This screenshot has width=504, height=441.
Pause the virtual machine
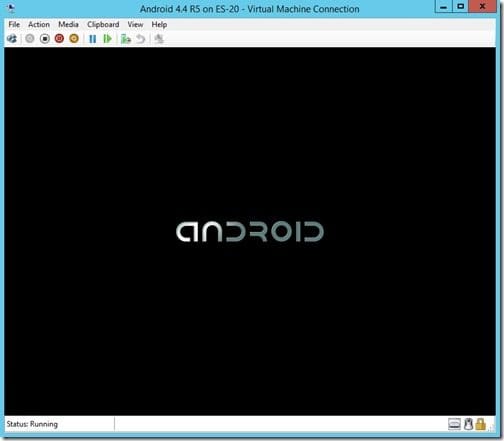[x=93, y=39]
